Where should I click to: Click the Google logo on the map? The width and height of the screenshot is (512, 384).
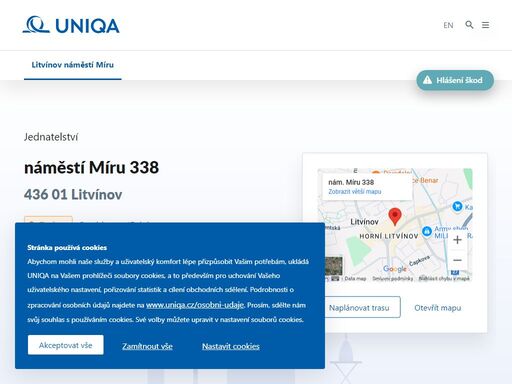click(395, 269)
